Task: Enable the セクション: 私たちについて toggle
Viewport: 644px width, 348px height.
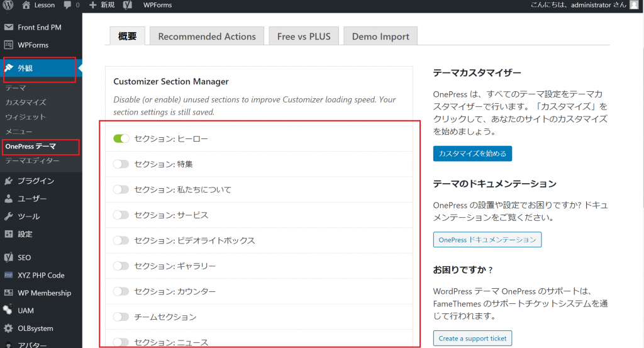Action: [121, 189]
